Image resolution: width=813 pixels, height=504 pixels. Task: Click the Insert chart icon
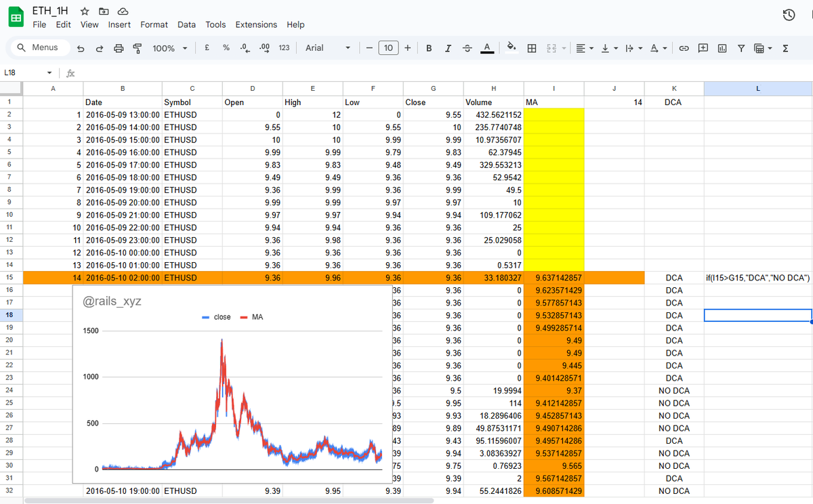[x=722, y=48]
